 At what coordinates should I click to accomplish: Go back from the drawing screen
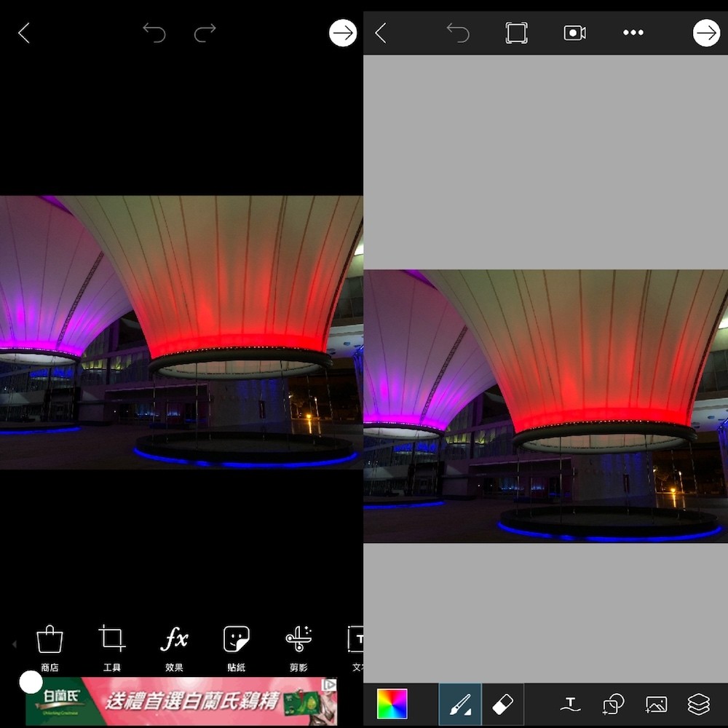coord(380,33)
